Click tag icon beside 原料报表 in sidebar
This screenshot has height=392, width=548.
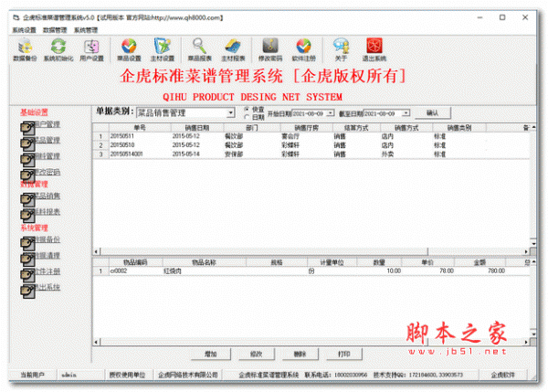tap(27, 216)
